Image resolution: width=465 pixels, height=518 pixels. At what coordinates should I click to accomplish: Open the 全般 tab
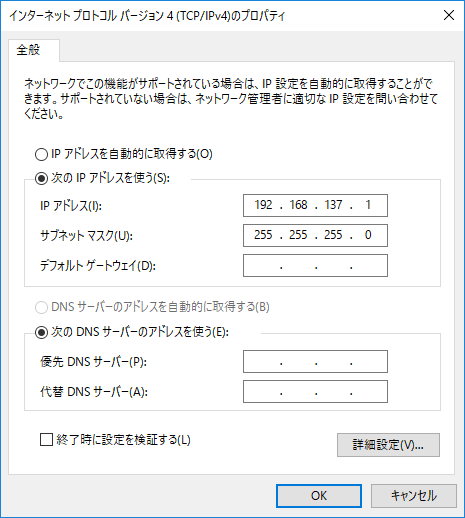point(29,50)
